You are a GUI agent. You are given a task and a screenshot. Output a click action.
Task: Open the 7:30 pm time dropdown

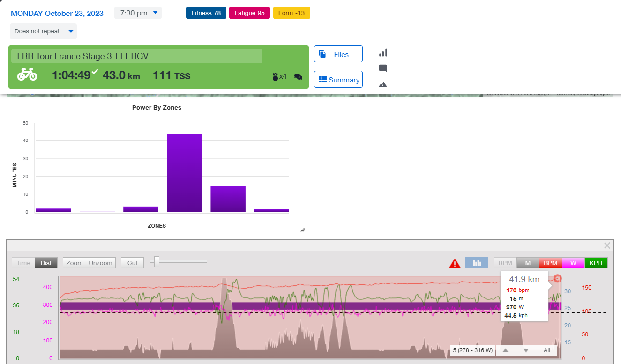[138, 13]
